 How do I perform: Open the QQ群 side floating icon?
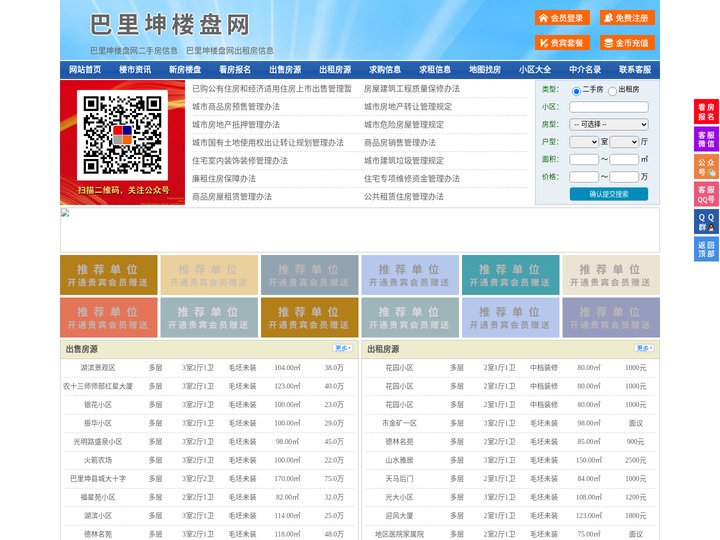coord(706,222)
